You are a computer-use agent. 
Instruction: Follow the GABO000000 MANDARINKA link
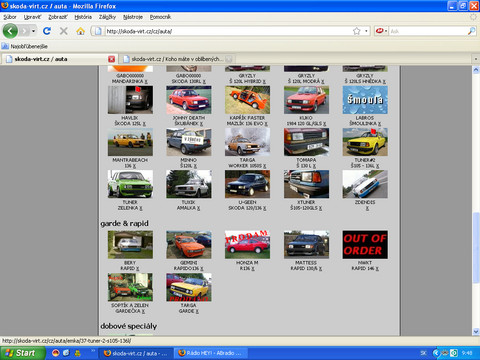[x=130, y=79]
